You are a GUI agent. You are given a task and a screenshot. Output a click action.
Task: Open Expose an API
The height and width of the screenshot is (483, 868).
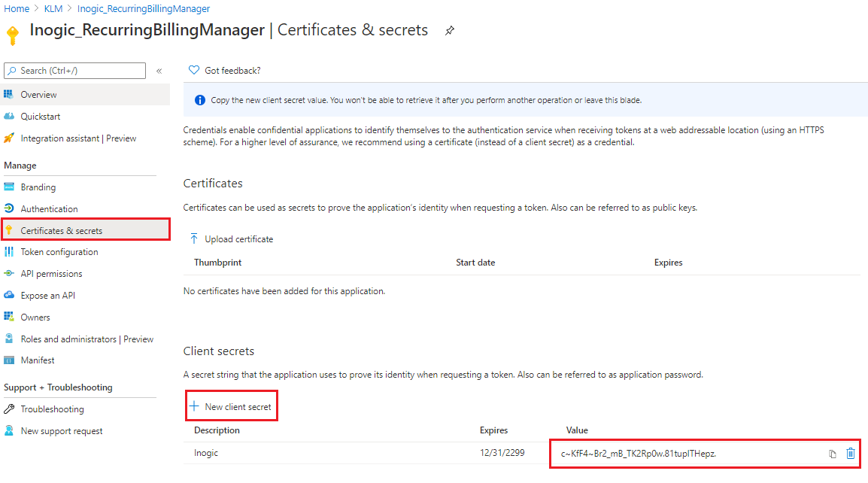pyautogui.click(x=47, y=296)
